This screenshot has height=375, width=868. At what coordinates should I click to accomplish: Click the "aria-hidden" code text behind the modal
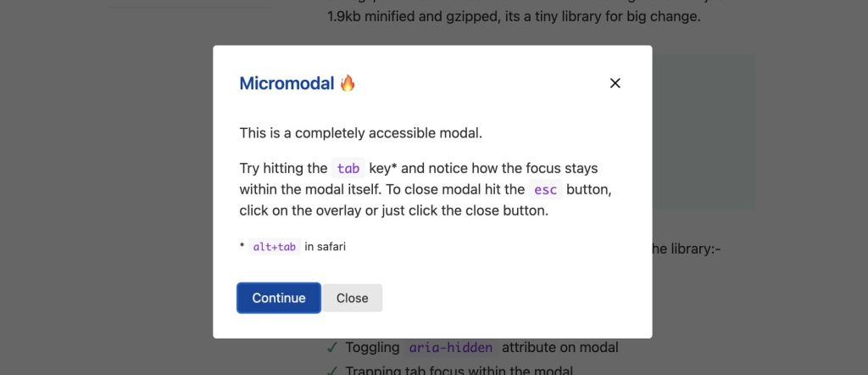(x=450, y=348)
